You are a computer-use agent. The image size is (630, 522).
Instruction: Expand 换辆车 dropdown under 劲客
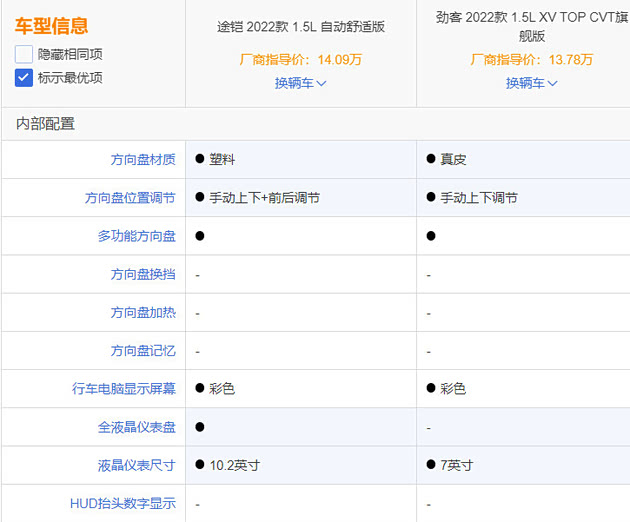pyautogui.click(x=532, y=83)
